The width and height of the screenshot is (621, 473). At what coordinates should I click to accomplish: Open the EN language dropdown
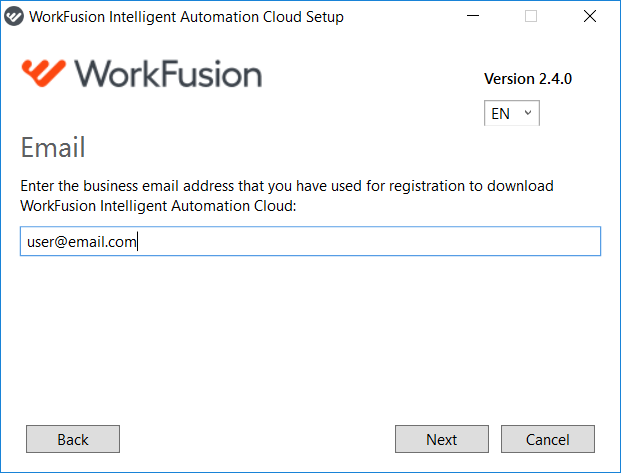point(512,113)
